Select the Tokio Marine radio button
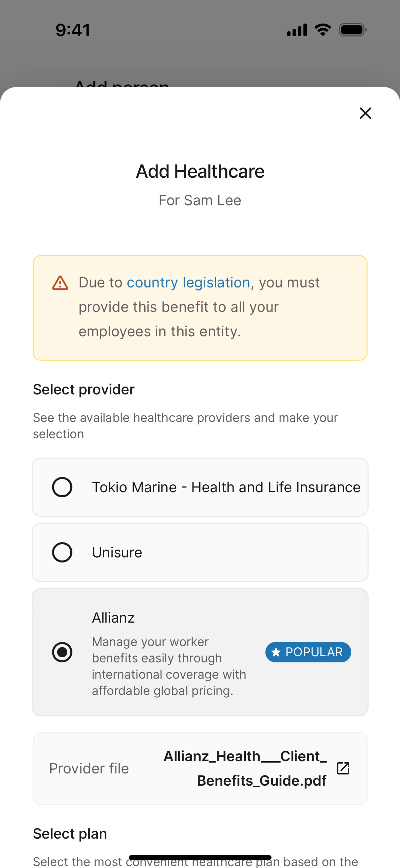Image resolution: width=400 pixels, height=868 pixels. [x=62, y=487]
